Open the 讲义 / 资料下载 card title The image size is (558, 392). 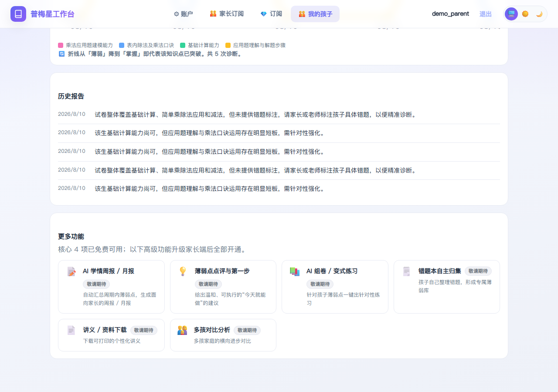pyautogui.click(x=105, y=330)
